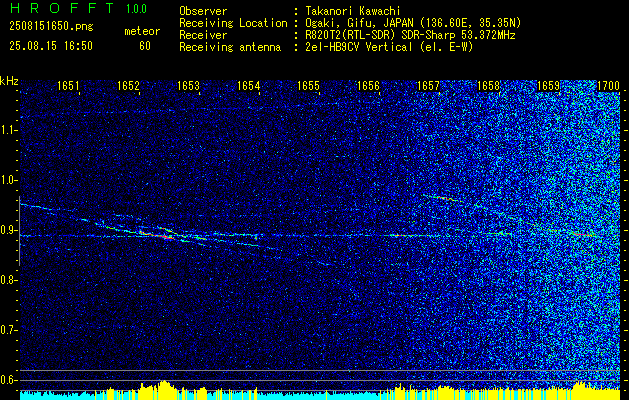Click frequency label 0.8 on axis
The width and height of the screenshot is (629, 400).
click(x=9, y=280)
